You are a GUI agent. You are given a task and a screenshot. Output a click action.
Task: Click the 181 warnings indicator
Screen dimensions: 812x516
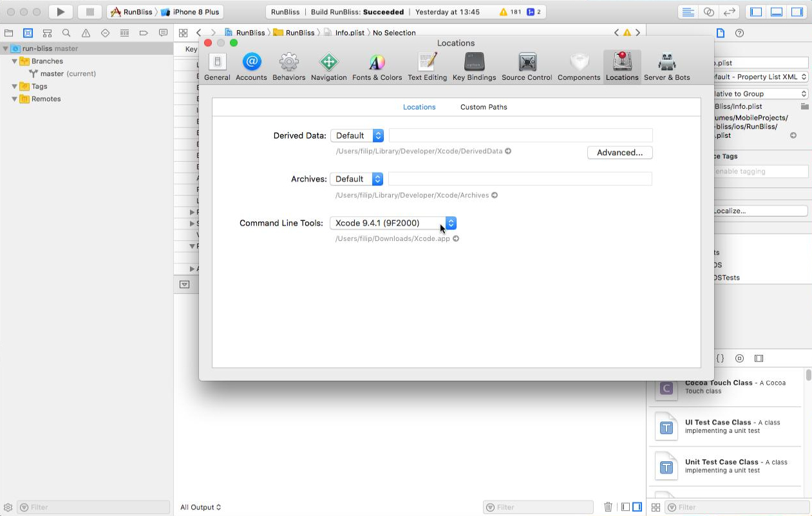[511, 12]
